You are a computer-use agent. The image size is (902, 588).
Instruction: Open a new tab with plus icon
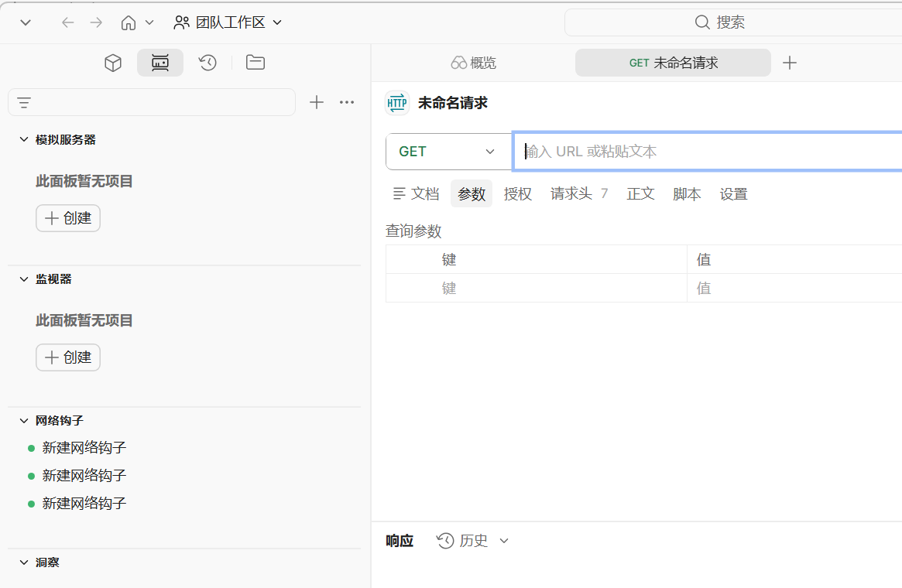point(790,63)
